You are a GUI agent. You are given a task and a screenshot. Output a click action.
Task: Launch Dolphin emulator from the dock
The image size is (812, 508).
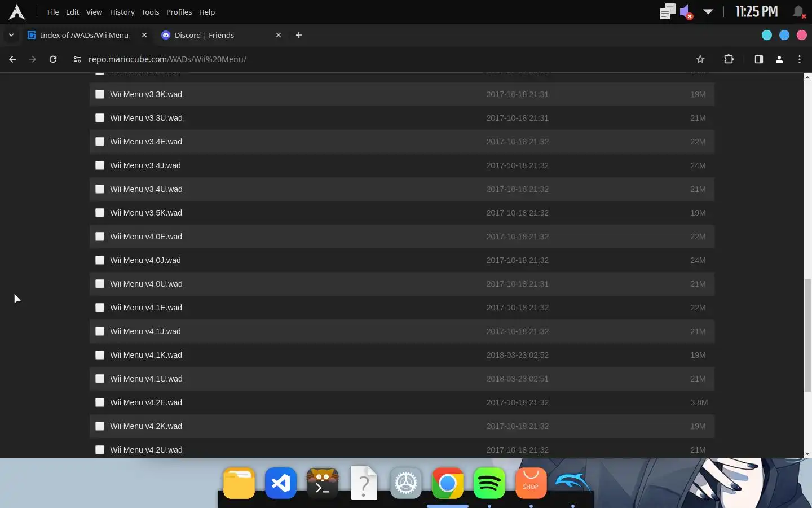pos(573,482)
